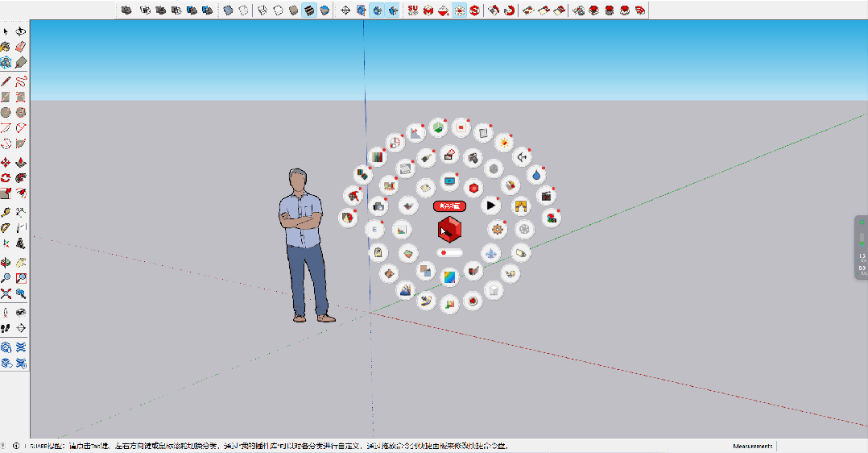The image size is (868, 453).
Task: Select the Tape Measure tool
Action: [x=6, y=212]
